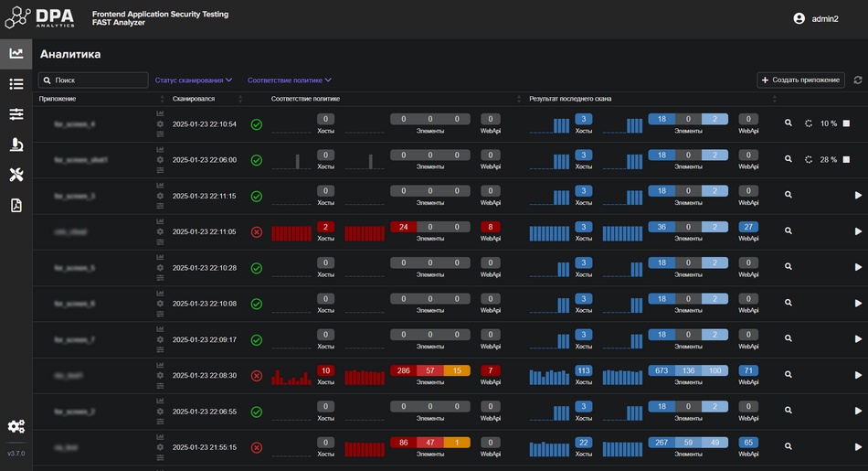Expand the Соответствие политике filter dropdown
This screenshot has height=471, width=868.
pyautogui.click(x=289, y=80)
